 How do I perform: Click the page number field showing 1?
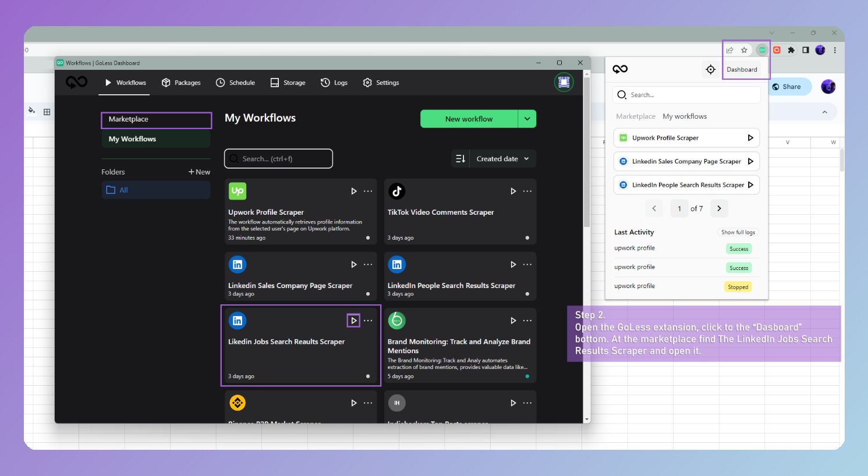click(x=679, y=208)
